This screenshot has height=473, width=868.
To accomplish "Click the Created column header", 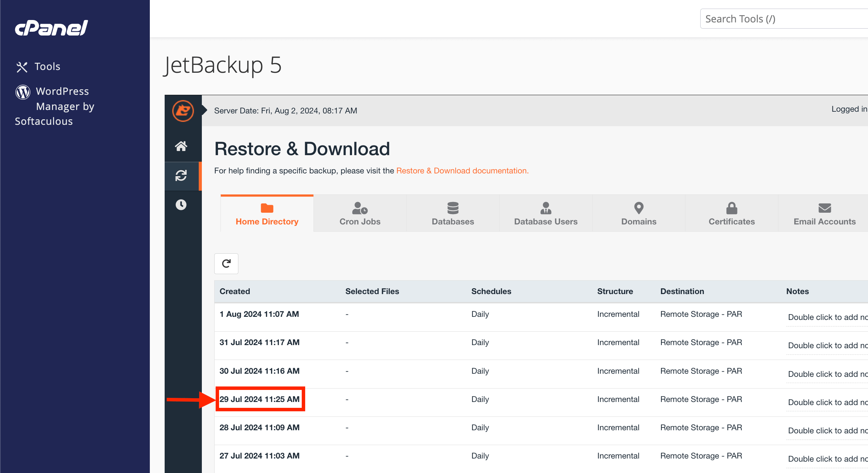I will [x=235, y=291].
